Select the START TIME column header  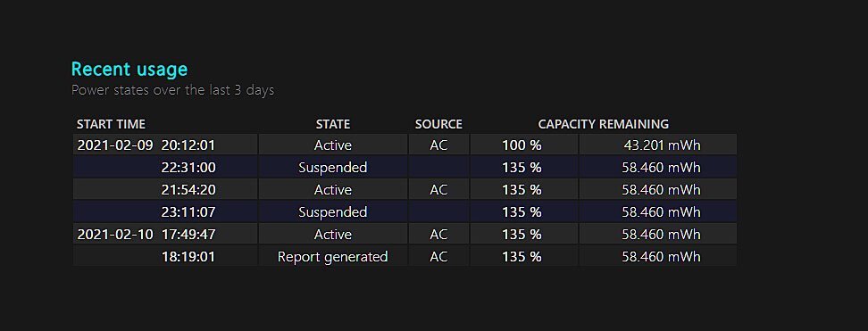[111, 124]
